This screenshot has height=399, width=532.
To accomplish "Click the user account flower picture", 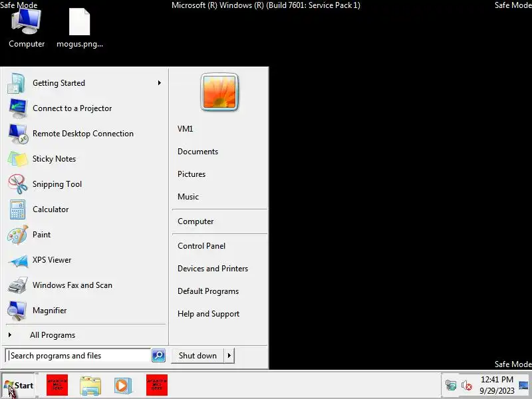I will (x=219, y=92).
